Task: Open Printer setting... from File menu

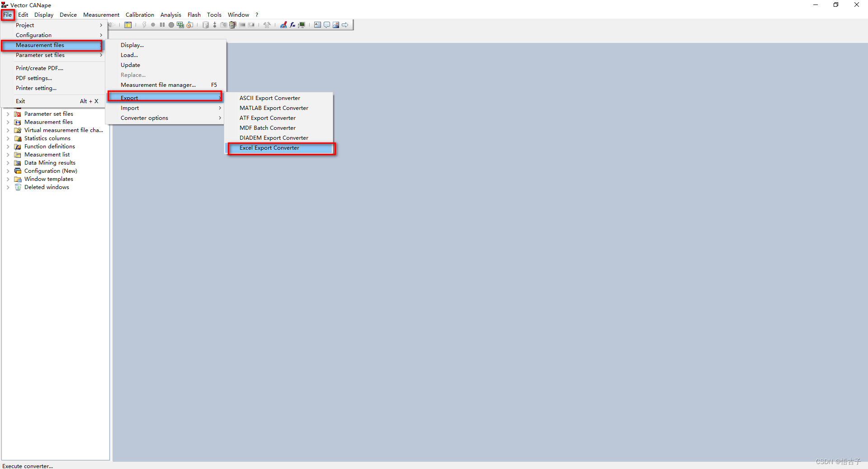Action: coord(53,88)
